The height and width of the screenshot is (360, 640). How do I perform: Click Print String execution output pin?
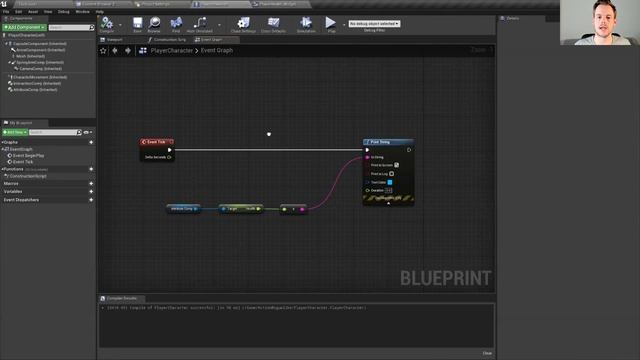(x=409, y=150)
